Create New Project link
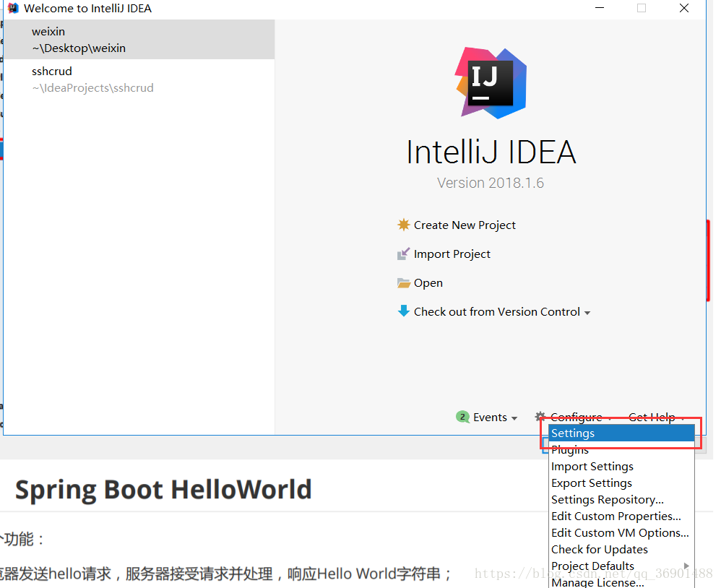Screen dimensions: 721x588 coord(465,225)
